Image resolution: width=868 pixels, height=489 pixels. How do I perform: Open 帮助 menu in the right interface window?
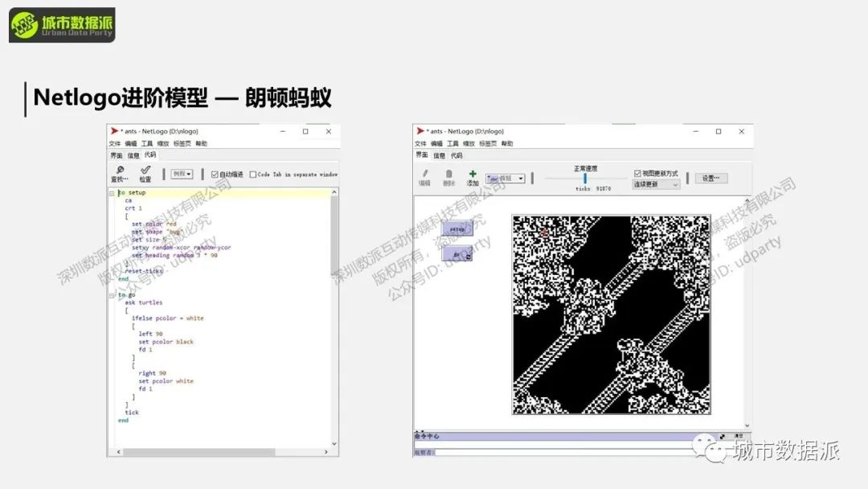point(507,143)
